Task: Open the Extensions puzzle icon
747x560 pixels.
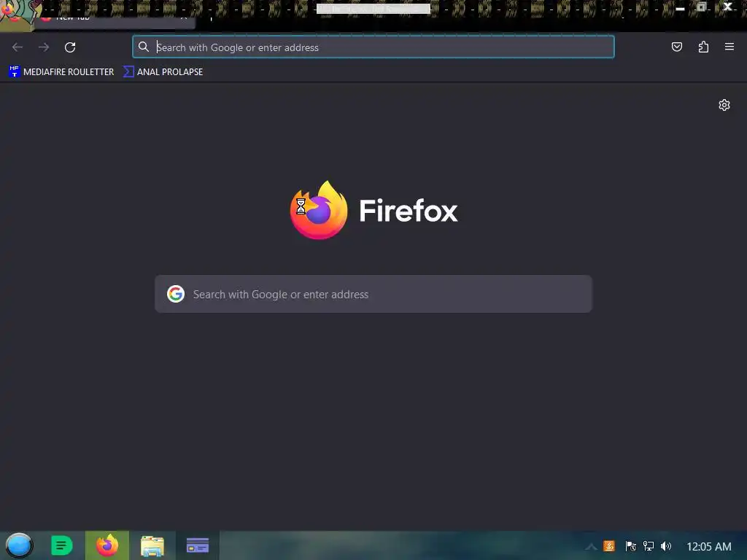Action: (x=703, y=47)
